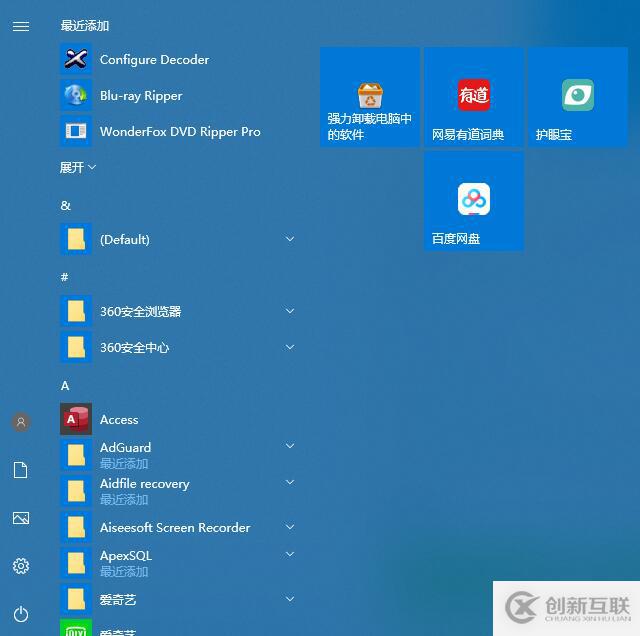Click the 爱奇艺 folder icon
640x636 pixels.
pyautogui.click(x=76, y=599)
